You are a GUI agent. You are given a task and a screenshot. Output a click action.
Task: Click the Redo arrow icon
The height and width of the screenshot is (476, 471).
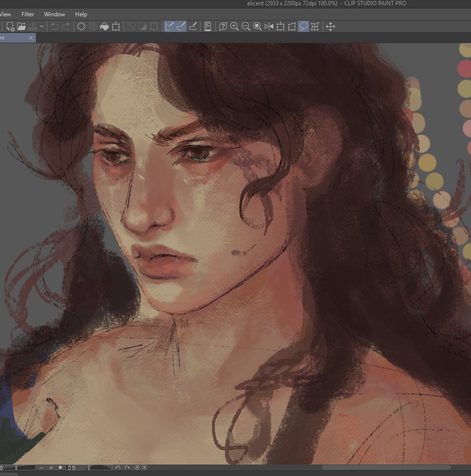66,26
